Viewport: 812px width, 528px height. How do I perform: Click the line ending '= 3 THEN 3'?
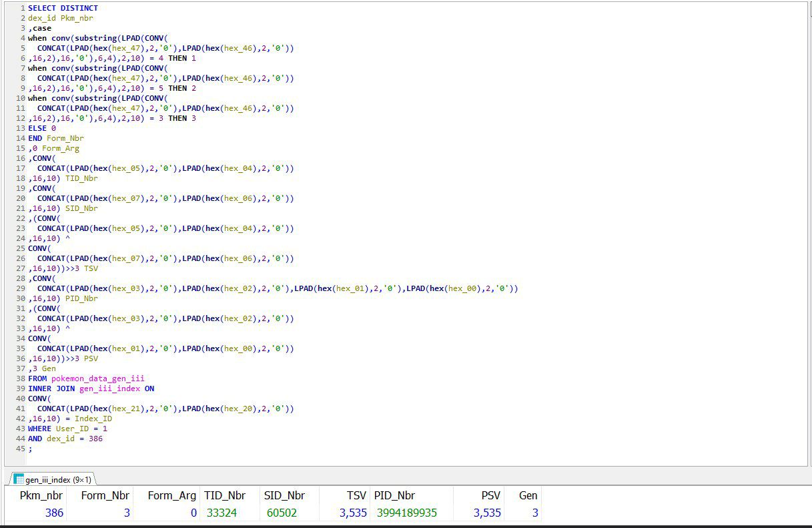(x=112, y=118)
